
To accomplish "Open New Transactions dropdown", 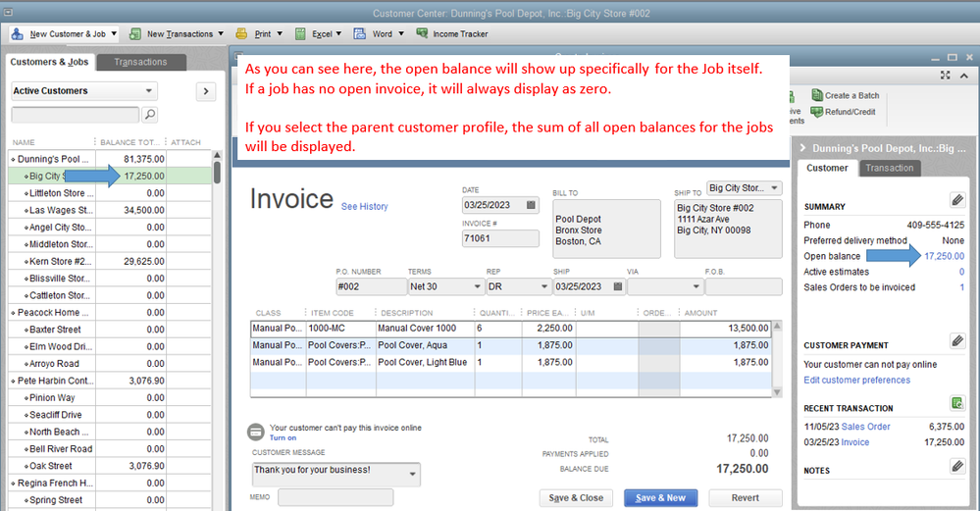I will [x=177, y=33].
